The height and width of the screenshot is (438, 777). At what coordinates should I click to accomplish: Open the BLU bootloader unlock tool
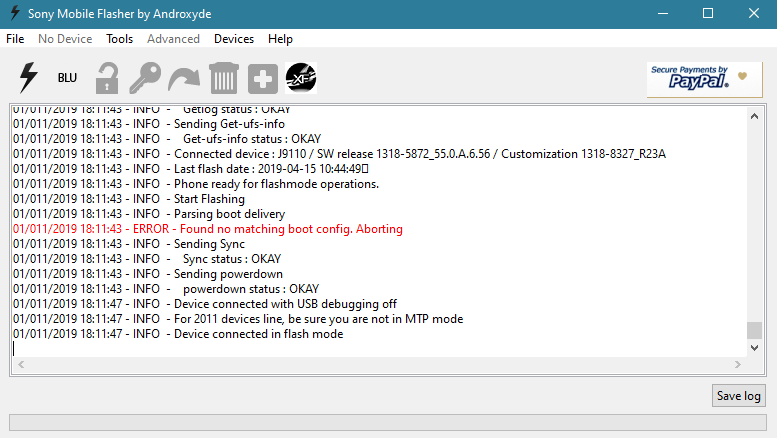tap(67, 78)
